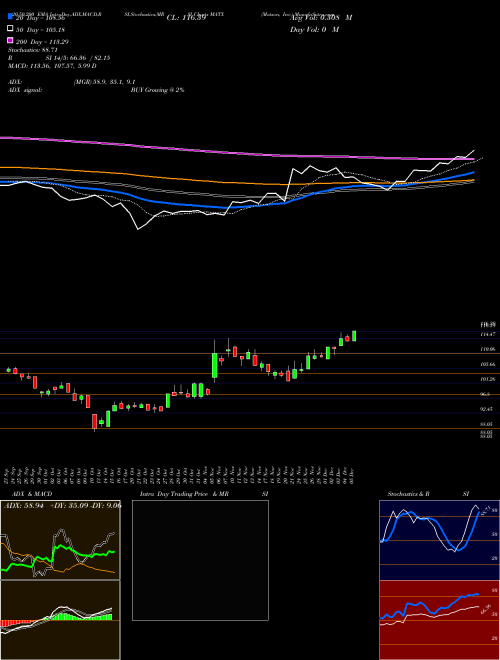The height and width of the screenshot is (660, 500).
Task: Click the 'BUY Growing @ 2%' signal text
Action: click(157, 90)
